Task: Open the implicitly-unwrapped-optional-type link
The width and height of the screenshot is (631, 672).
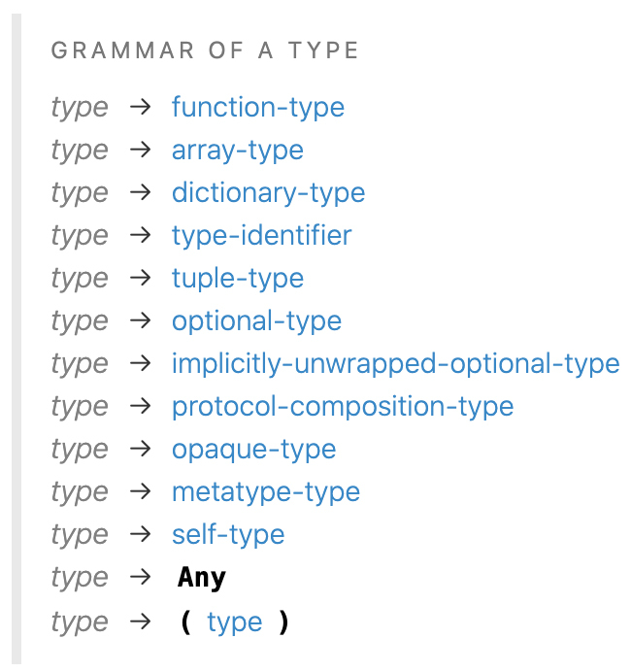Action: [x=396, y=364]
